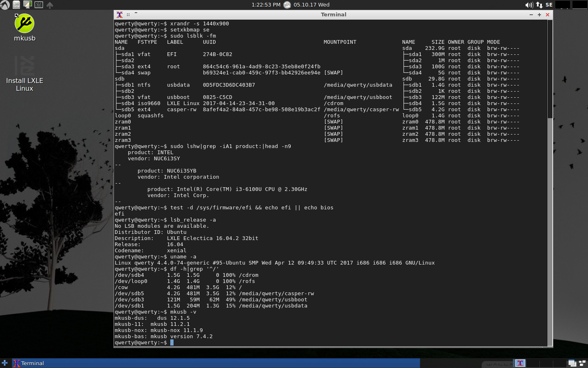Click the workspace layout icon at taskbar end
This screenshot has width=588, height=368.
tap(582, 363)
